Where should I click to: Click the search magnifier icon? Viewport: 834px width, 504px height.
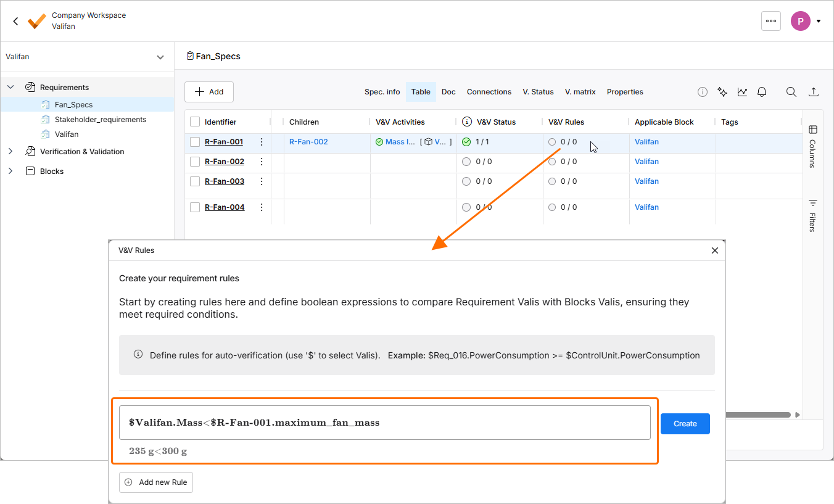point(791,92)
